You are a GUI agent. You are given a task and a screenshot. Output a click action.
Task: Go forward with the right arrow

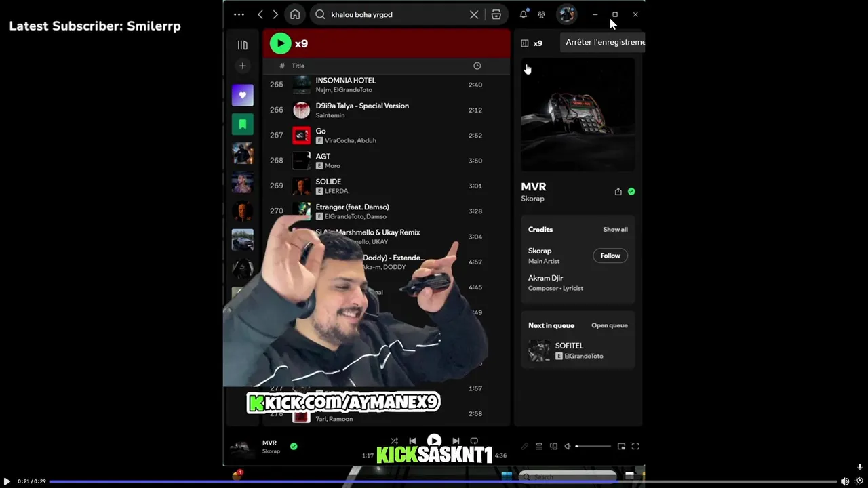275,14
